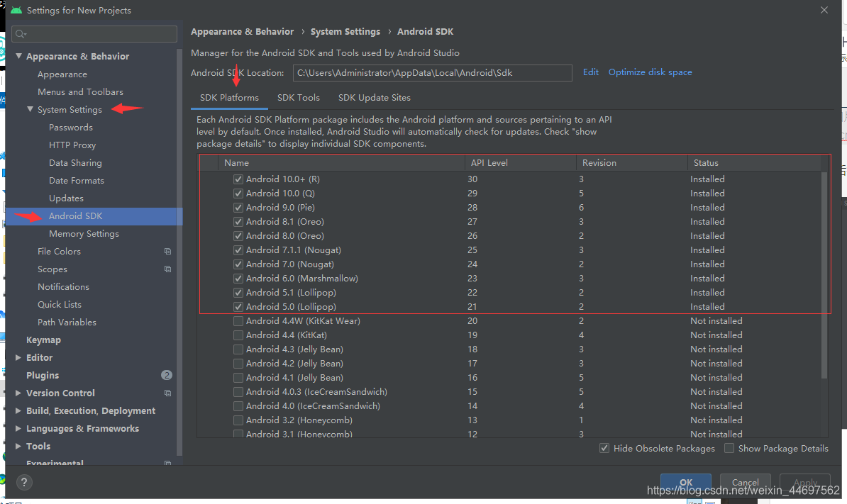
Task: Expand Languages & Frameworks section
Action: coord(18,428)
